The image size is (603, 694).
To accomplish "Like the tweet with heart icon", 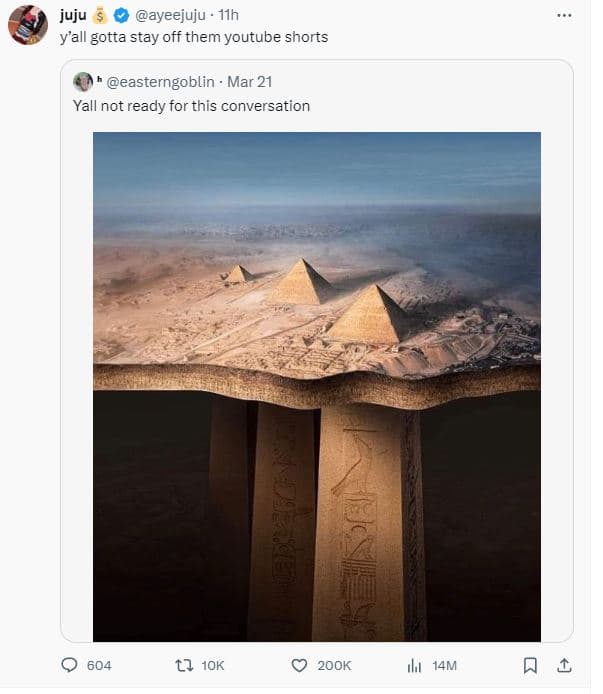I will (x=298, y=665).
